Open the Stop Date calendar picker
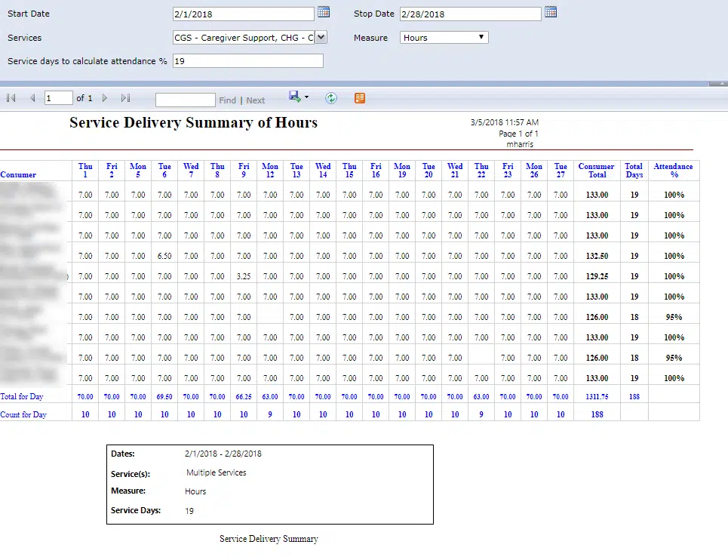The width and height of the screenshot is (728, 560). pos(551,12)
